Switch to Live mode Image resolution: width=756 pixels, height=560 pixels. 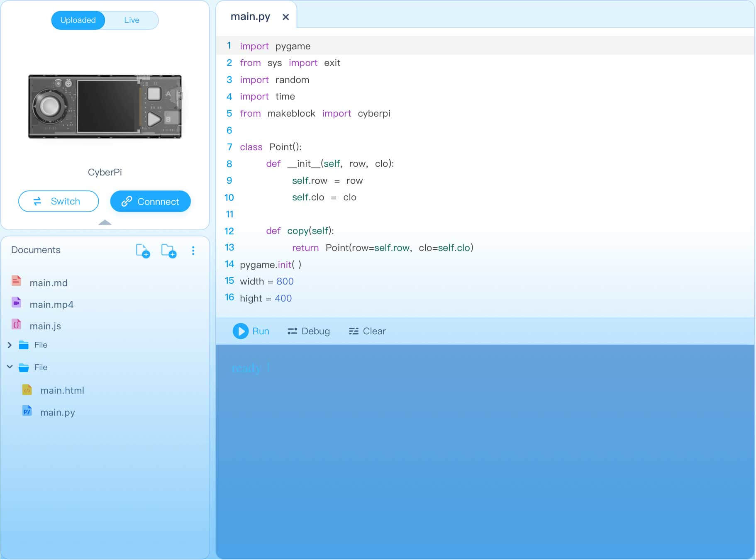132,20
